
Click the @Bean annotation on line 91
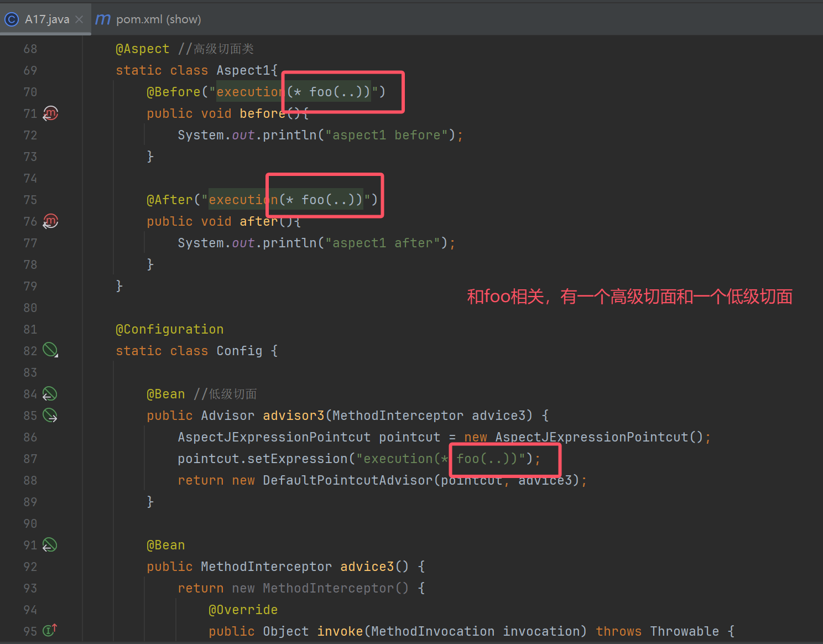[166, 545]
